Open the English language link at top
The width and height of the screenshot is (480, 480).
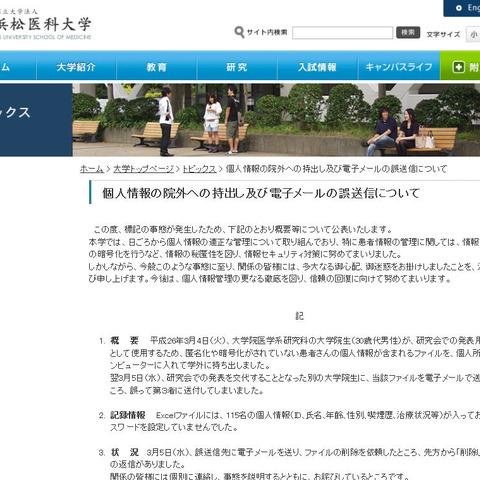pyautogui.click(x=462, y=8)
